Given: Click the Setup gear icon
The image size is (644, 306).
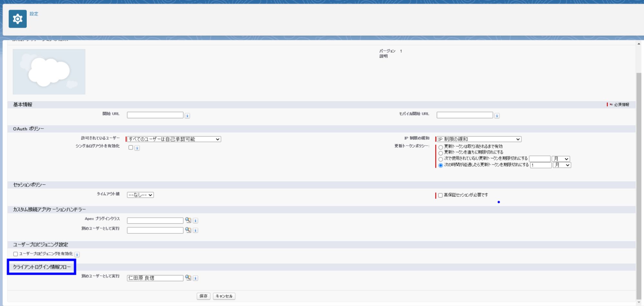Looking at the screenshot, I should 18,19.
